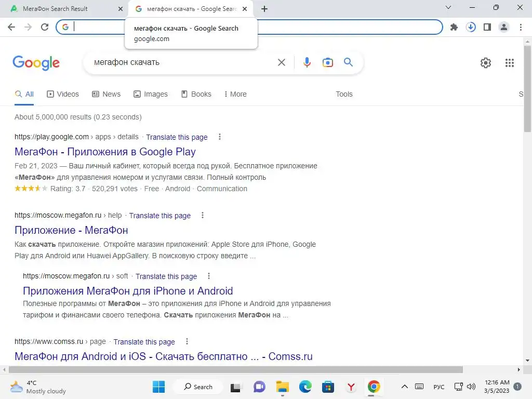Open options for the play.google.com result

(220, 137)
